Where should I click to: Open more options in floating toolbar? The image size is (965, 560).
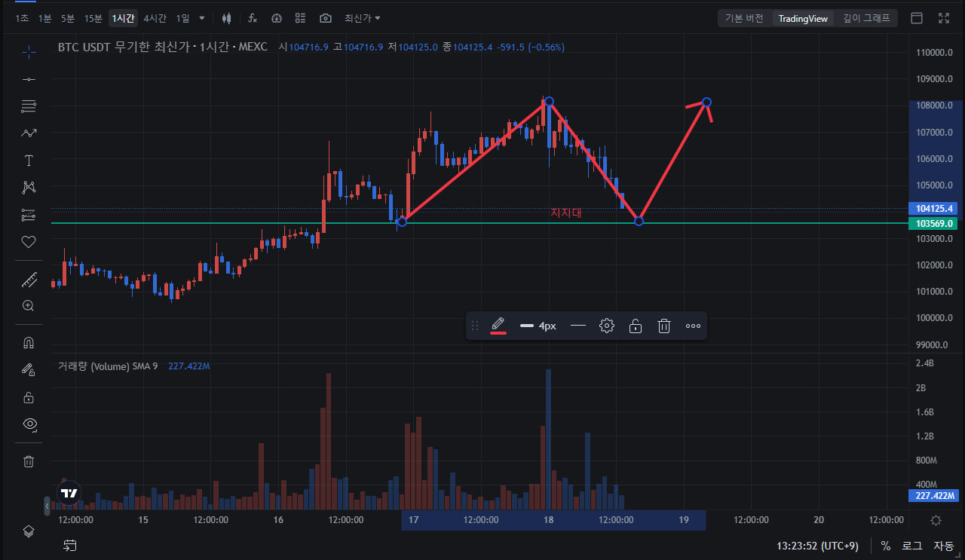(x=694, y=326)
